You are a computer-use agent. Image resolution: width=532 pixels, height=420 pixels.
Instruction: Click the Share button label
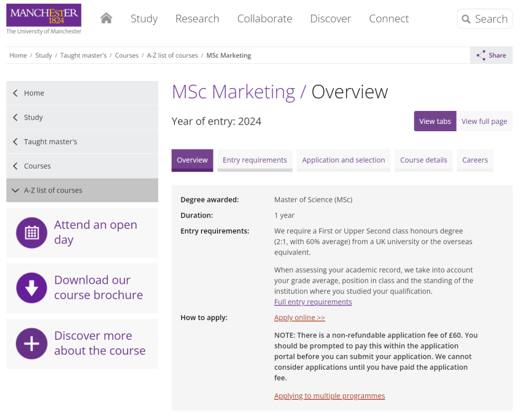[x=497, y=55]
